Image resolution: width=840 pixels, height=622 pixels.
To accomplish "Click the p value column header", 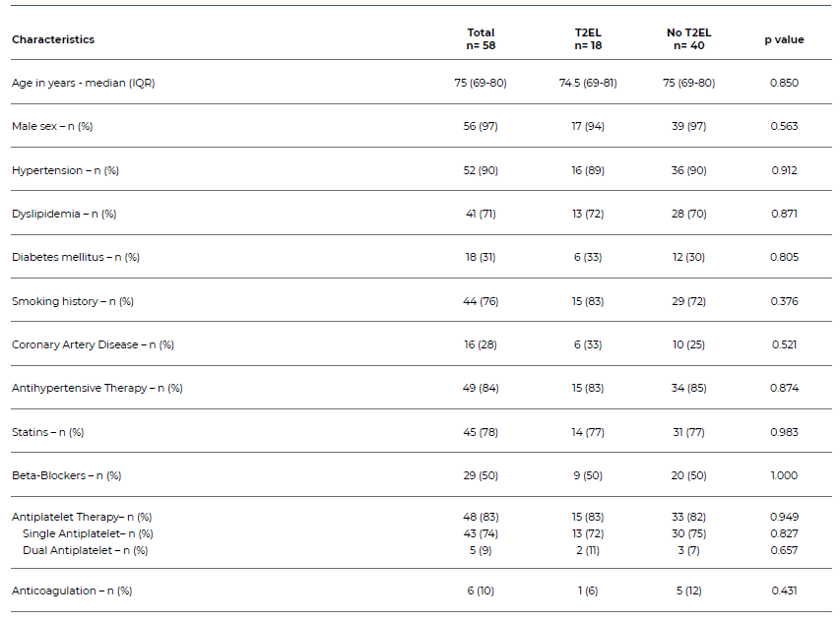I will coord(784,40).
